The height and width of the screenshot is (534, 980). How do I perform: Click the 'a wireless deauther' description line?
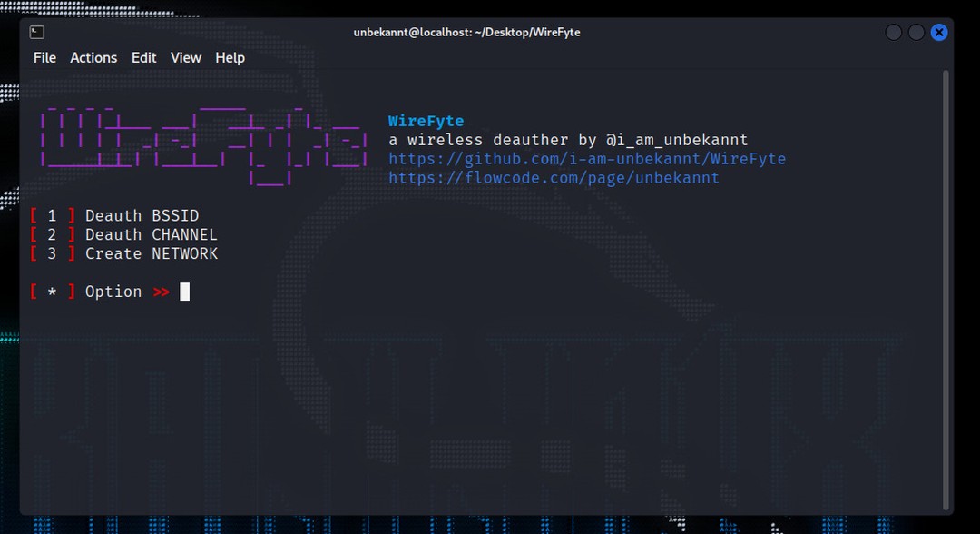568,140
